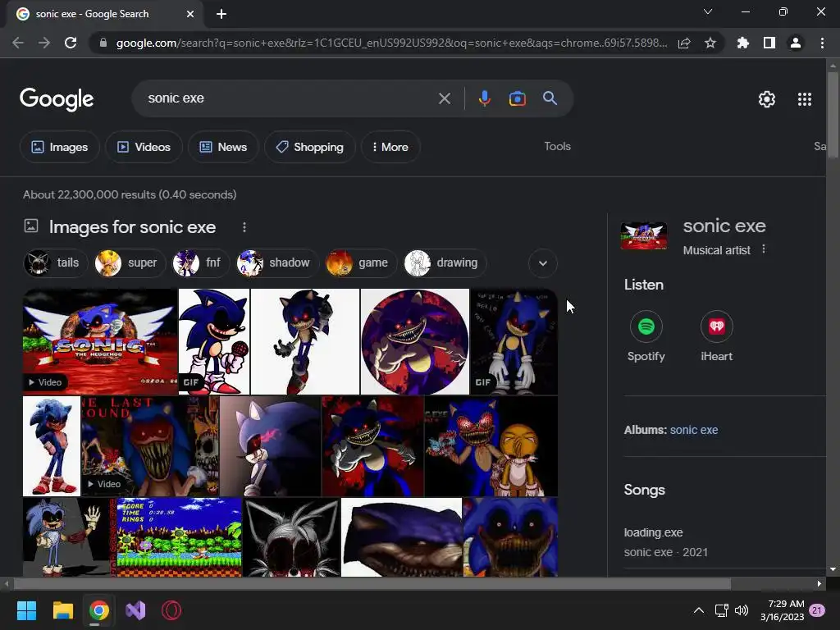Filter images by super chip
840x630 pixels.
pos(129,263)
